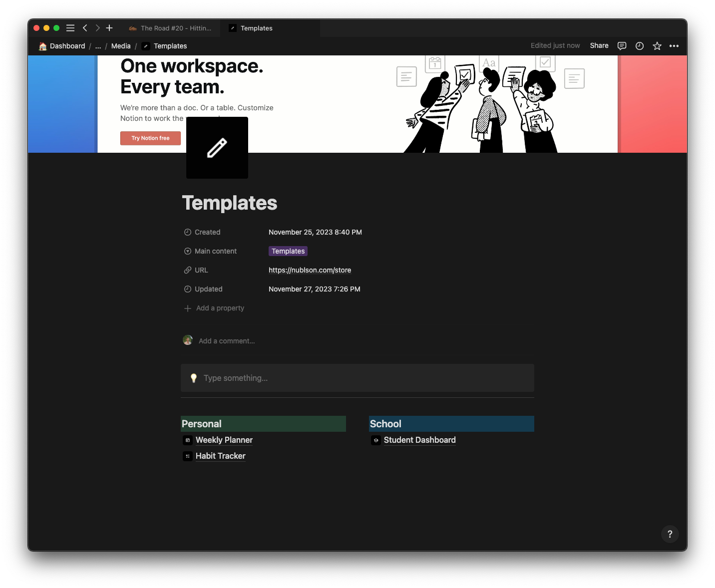Click the Edited just now status
Viewport: 715px width, 588px height.
[555, 45]
